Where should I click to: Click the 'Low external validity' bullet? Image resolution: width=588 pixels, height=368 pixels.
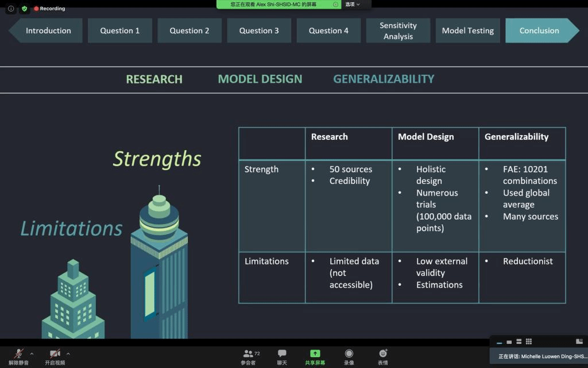(x=442, y=267)
